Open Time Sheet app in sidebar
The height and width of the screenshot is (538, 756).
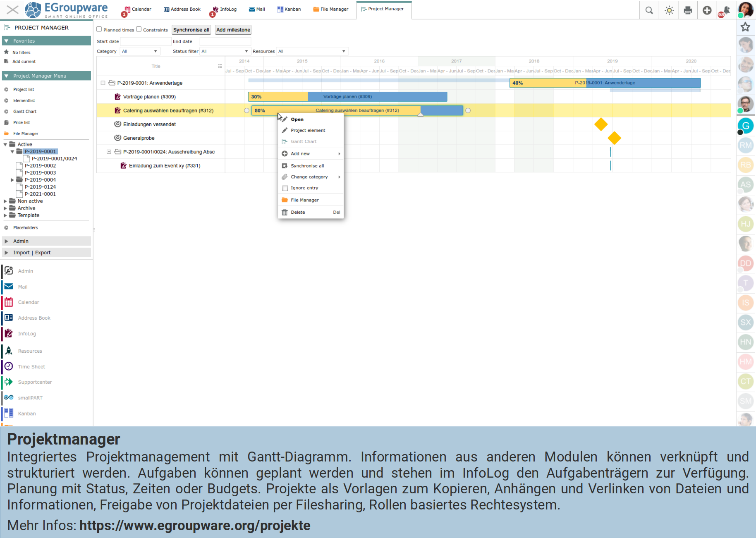tap(31, 367)
